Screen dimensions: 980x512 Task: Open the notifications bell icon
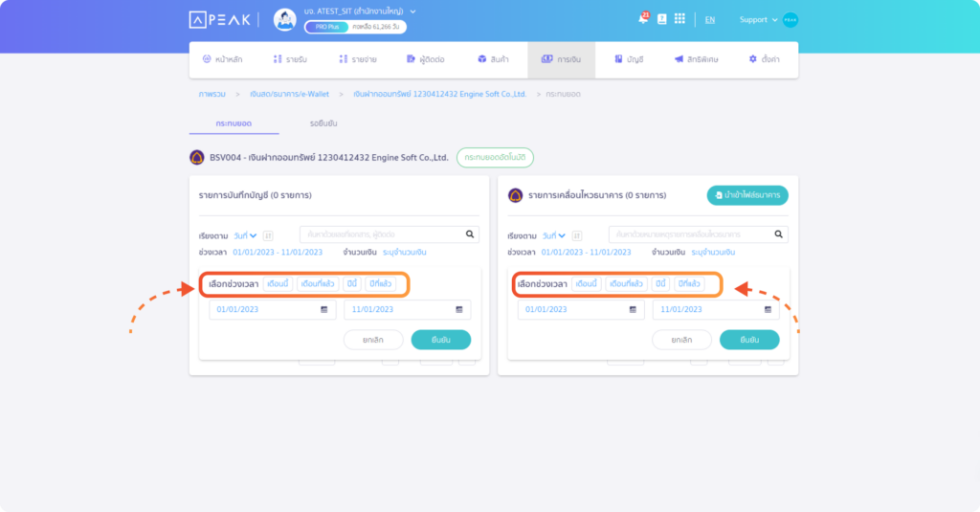[x=642, y=19]
